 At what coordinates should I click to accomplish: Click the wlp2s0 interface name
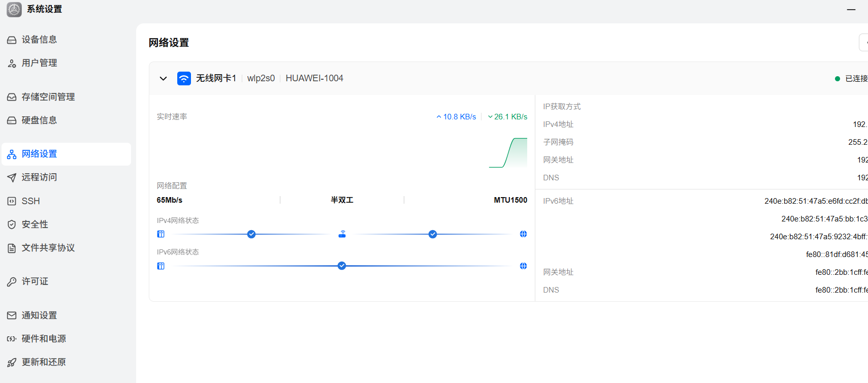261,78
